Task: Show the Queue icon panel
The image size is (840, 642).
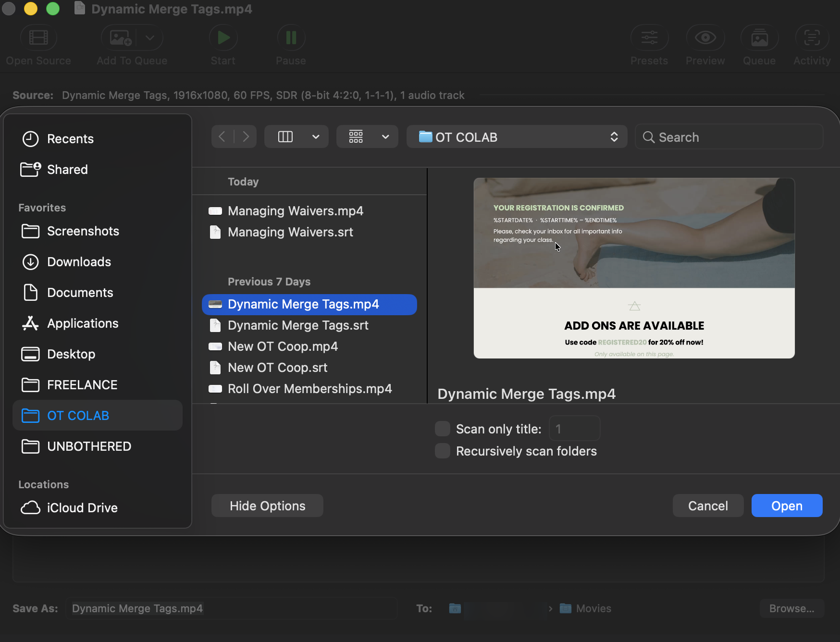Action: pyautogui.click(x=759, y=37)
